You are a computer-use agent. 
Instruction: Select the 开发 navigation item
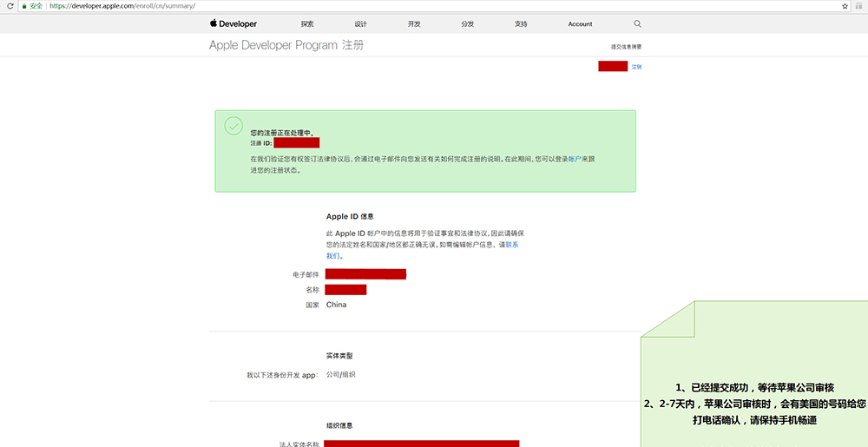pyautogui.click(x=414, y=24)
